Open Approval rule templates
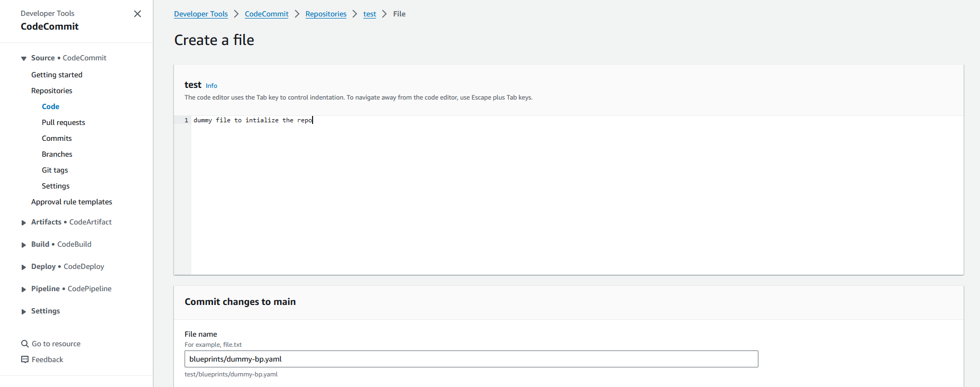The image size is (980, 387). tap(71, 202)
